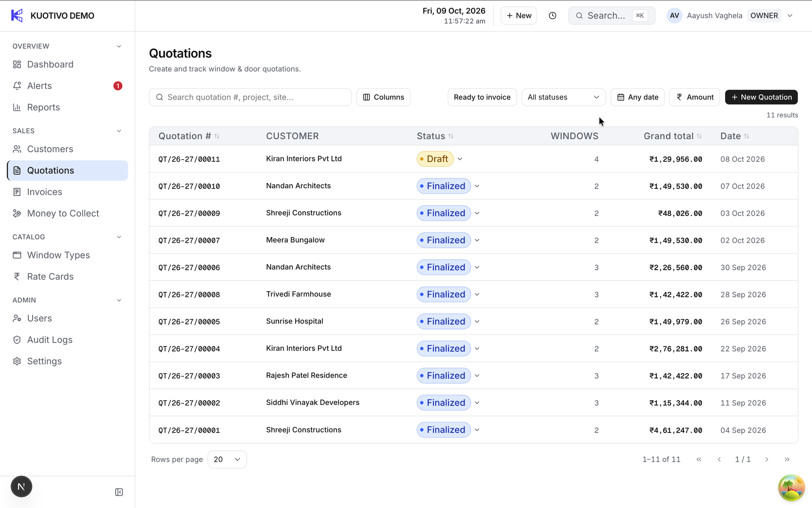Go to first page icon

click(x=699, y=459)
